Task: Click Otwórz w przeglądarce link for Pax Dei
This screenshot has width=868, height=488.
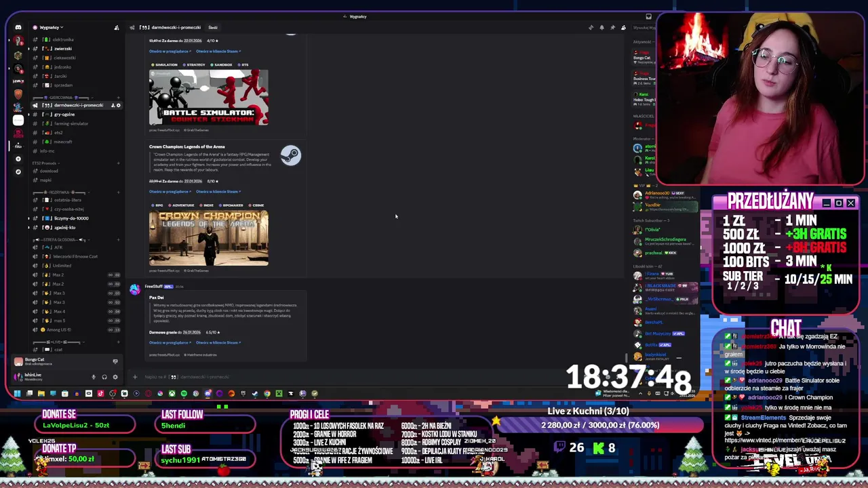Action: 170,343
